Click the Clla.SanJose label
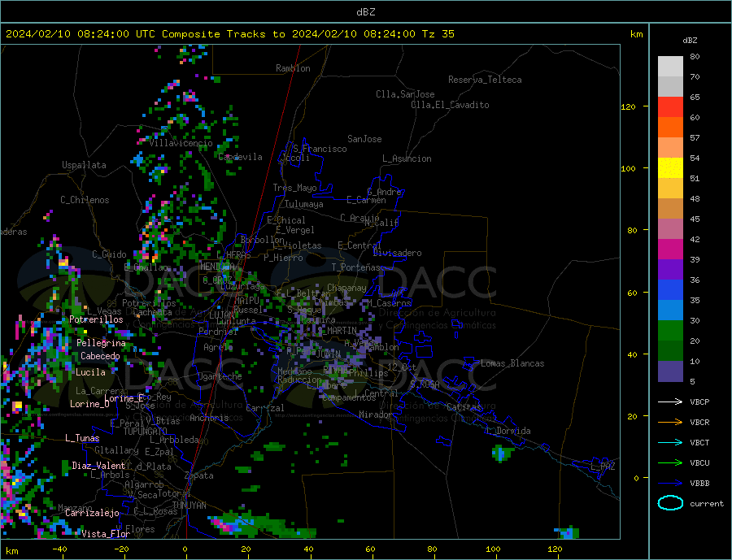 pyautogui.click(x=405, y=95)
